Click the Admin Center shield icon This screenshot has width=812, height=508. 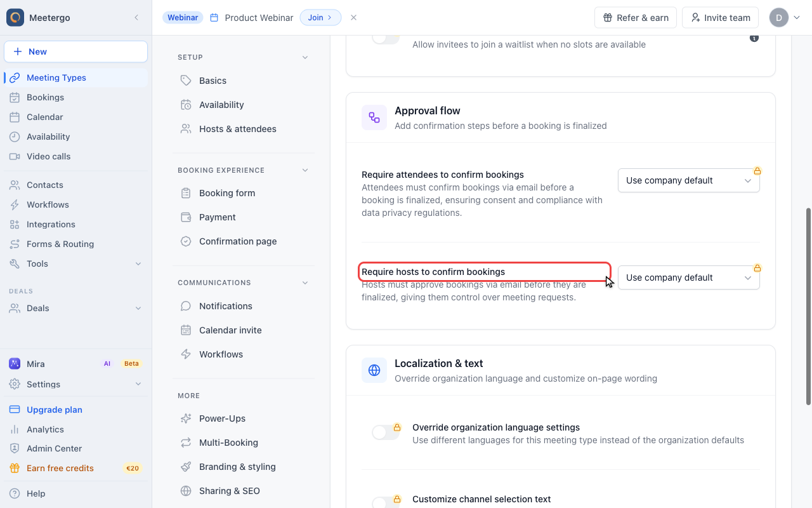[15, 448]
